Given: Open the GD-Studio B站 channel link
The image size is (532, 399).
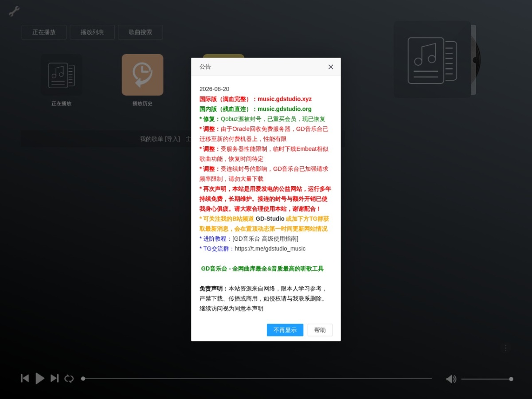Looking at the screenshot, I should 270,219.
